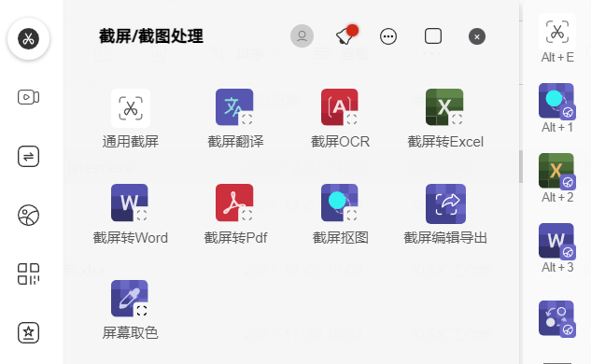Maximize the 截屏/截图处理 window
Screen dimensions: 591x364
(x=433, y=36)
